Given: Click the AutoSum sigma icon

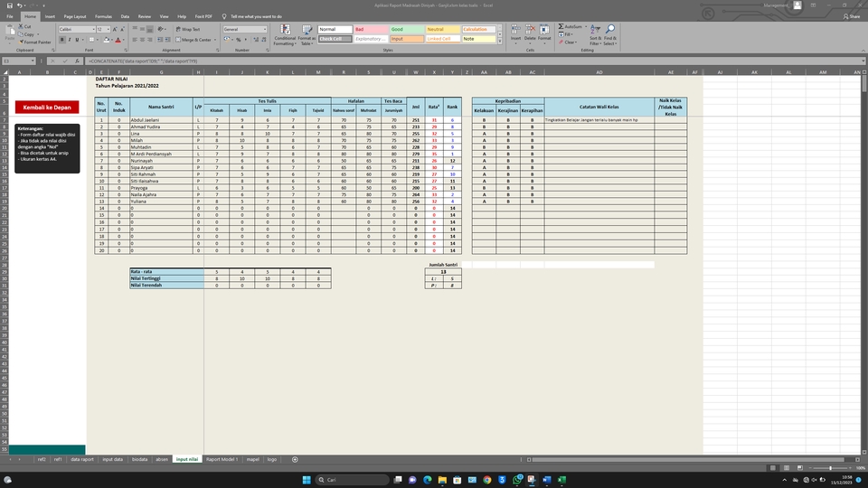Looking at the screenshot, I should coord(561,26).
